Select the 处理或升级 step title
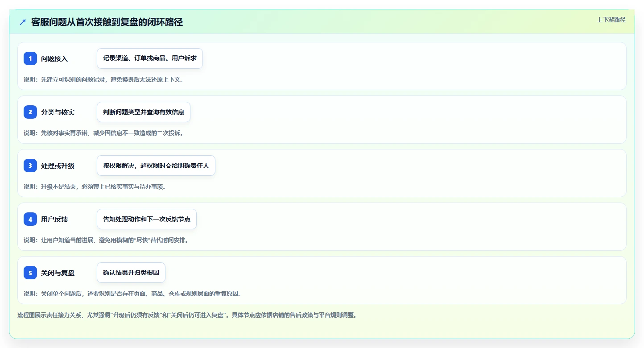This screenshot has width=644, height=348. pyautogui.click(x=58, y=166)
